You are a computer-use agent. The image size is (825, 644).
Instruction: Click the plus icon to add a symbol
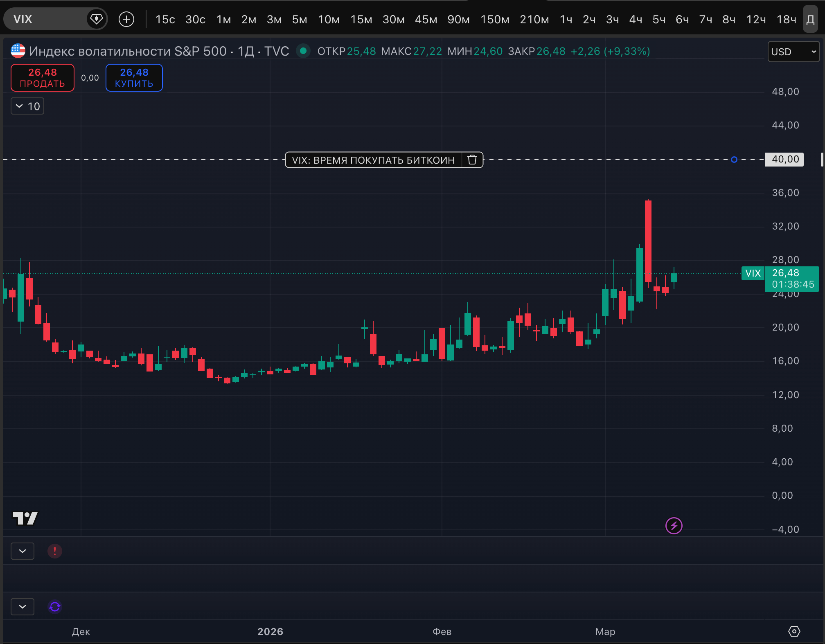click(x=126, y=19)
